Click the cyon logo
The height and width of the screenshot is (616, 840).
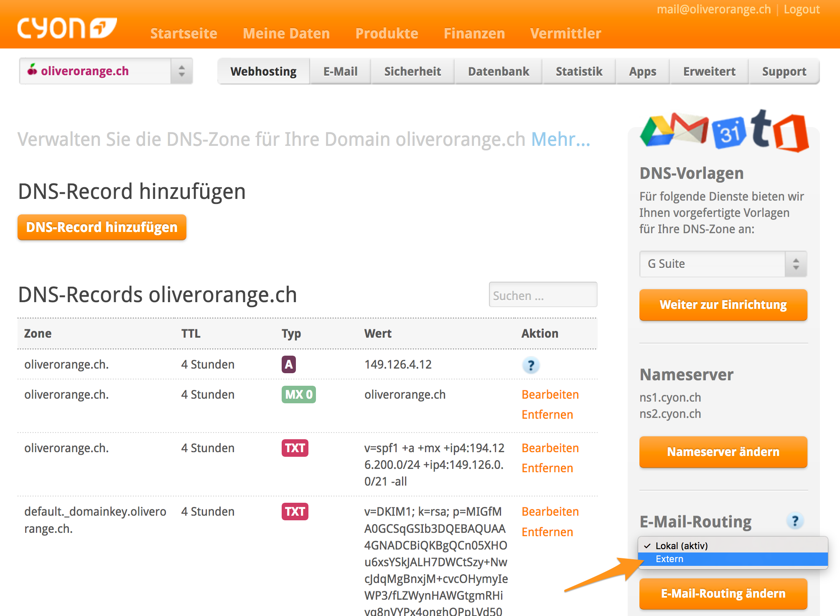coord(67,28)
